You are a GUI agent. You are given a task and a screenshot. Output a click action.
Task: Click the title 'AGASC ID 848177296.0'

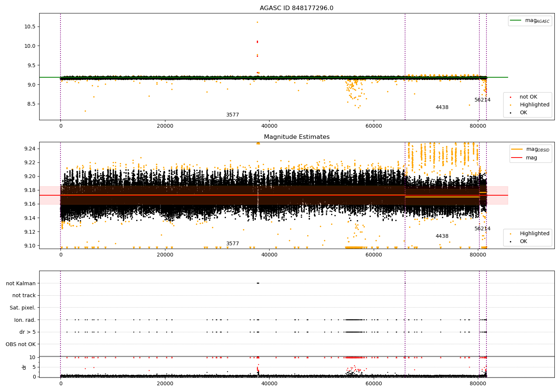coord(296,8)
